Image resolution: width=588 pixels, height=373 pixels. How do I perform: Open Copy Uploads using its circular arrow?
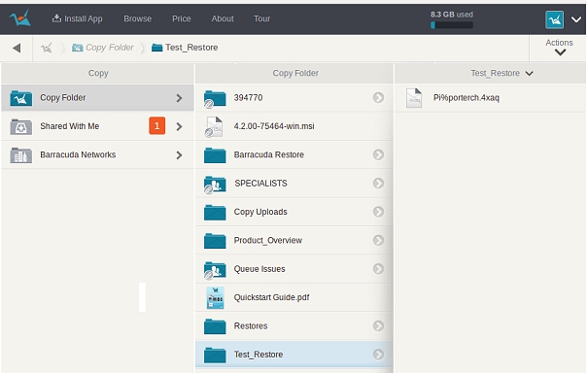pyautogui.click(x=378, y=212)
